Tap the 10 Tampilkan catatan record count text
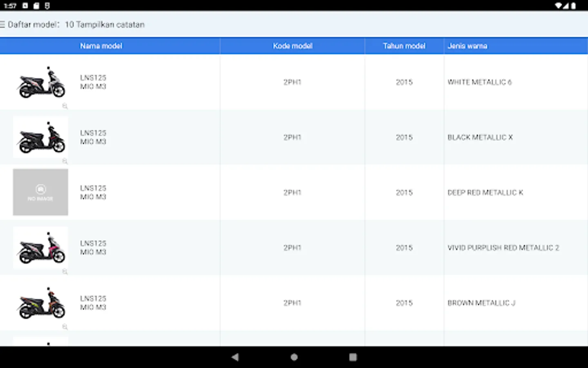This screenshot has height=368, width=588. (x=105, y=25)
